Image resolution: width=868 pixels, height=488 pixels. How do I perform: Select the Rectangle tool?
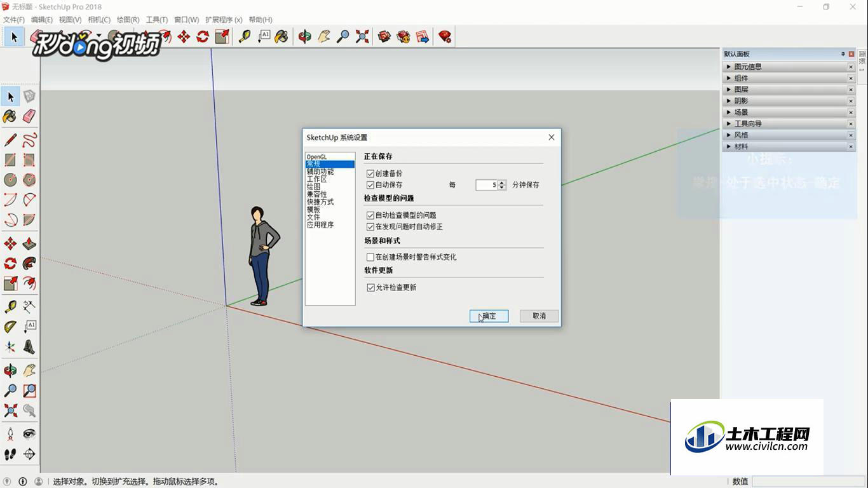10,159
